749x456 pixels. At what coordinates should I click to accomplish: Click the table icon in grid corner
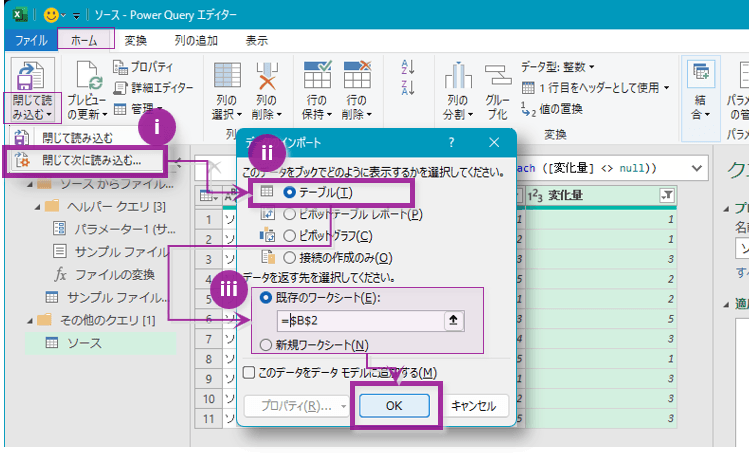(x=209, y=195)
